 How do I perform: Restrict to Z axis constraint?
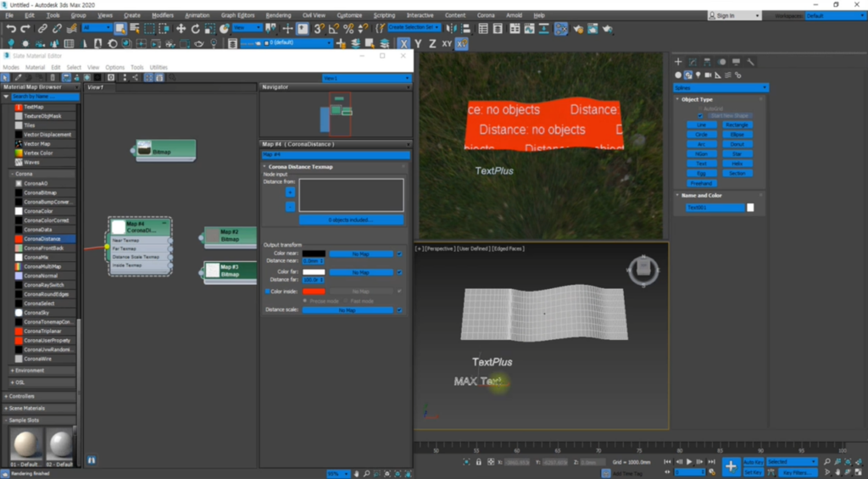(x=431, y=44)
